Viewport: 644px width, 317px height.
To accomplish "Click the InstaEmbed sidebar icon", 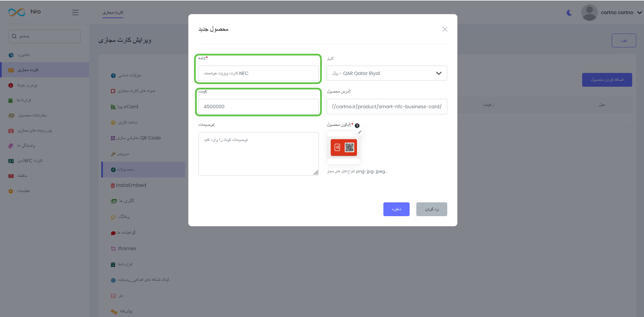I will 113,186.
